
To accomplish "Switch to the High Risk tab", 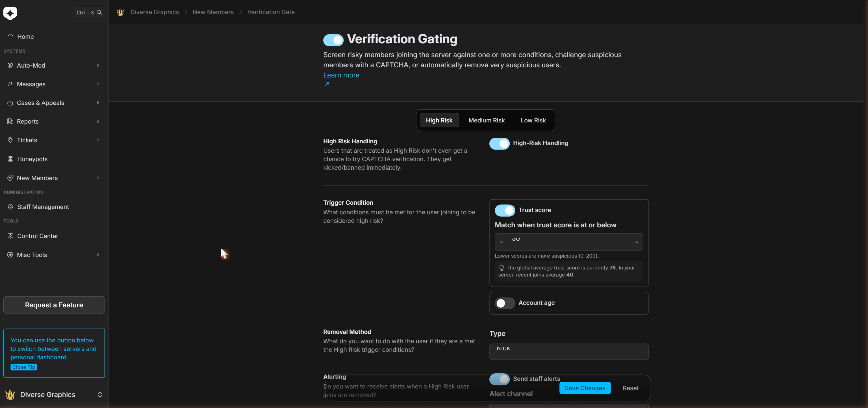I will click(439, 120).
